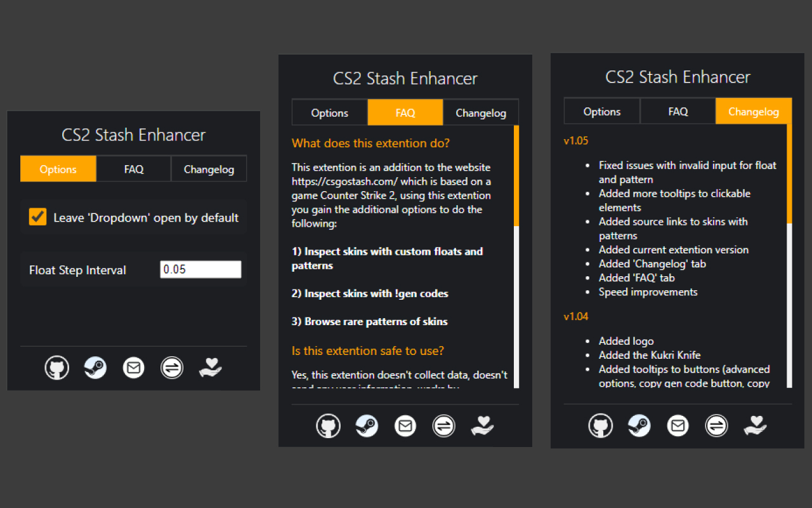Open the GitHub page via the octocat icon
The image size is (812, 508).
(57, 368)
